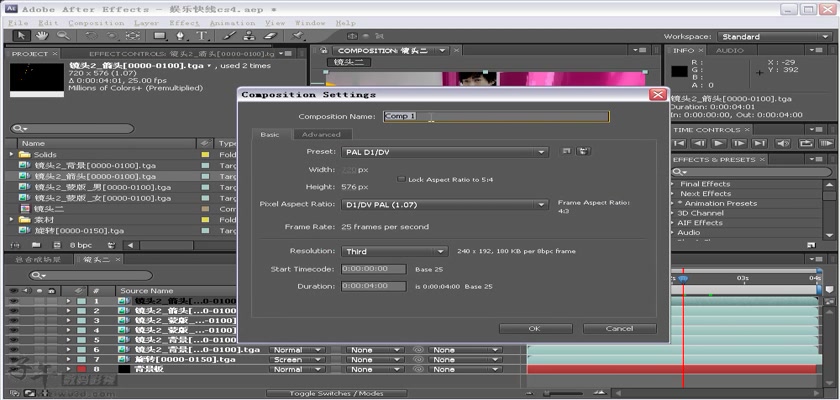Screen dimensions: 840x400
Task: Click layer 1 teal label color swatch
Action: pos(81,301)
